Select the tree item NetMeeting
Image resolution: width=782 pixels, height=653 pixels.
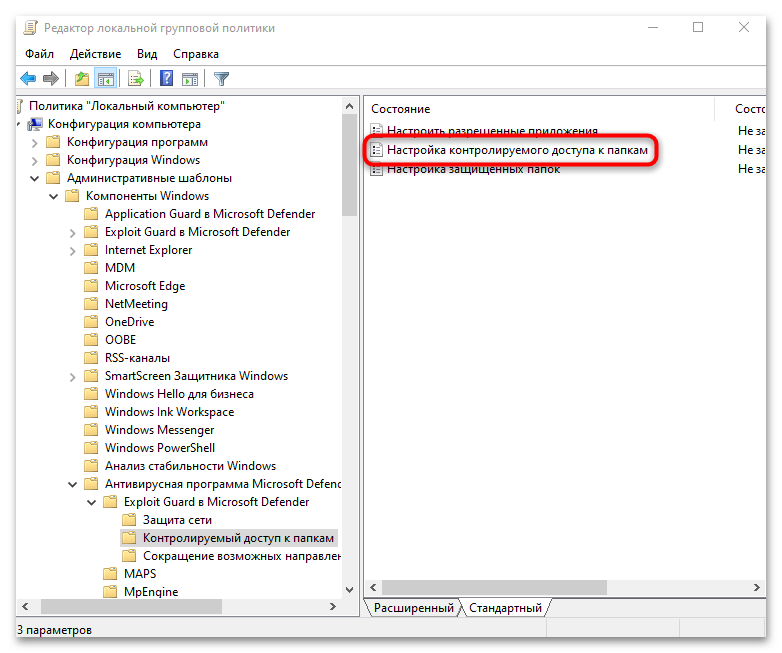pyautogui.click(x=136, y=304)
